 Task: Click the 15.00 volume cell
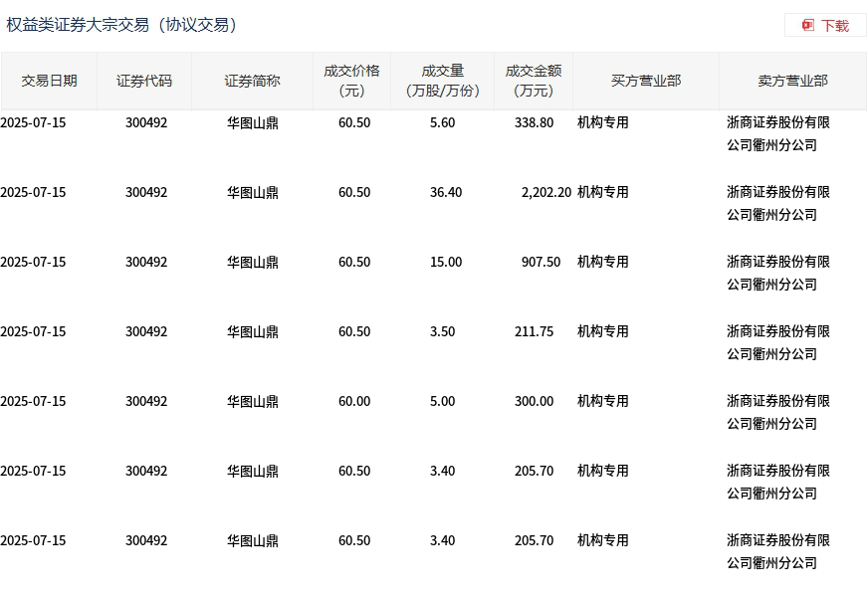(446, 263)
